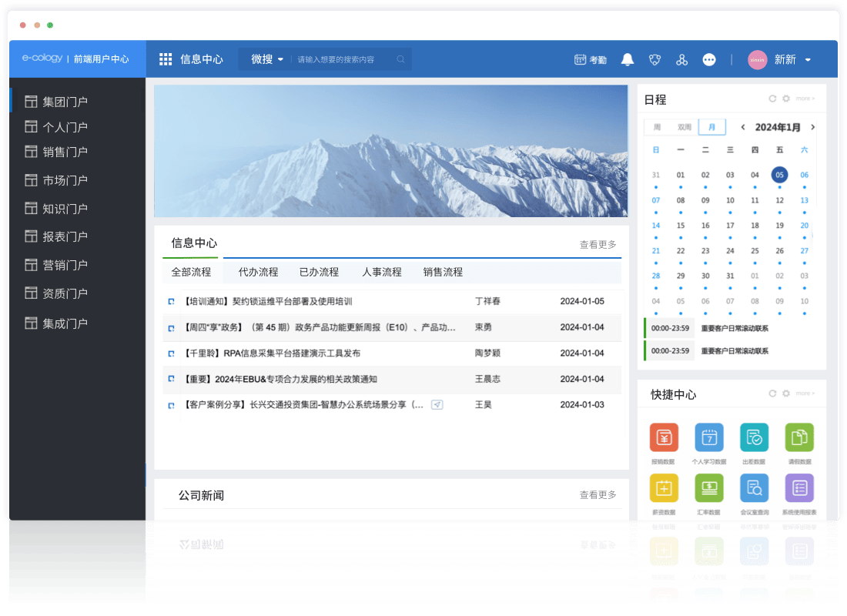This screenshot has width=847, height=616.
Task: Switch calendar to 双周 view
Action: [x=684, y=127]
